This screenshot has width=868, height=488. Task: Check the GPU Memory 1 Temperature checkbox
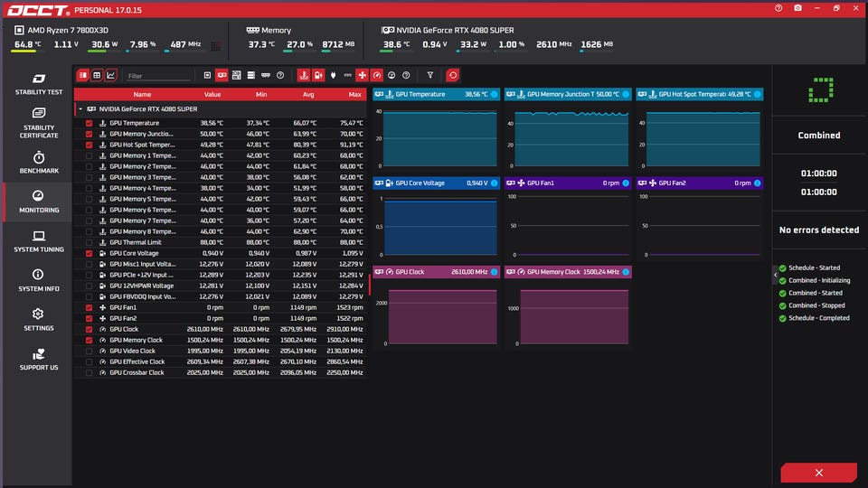89,156
